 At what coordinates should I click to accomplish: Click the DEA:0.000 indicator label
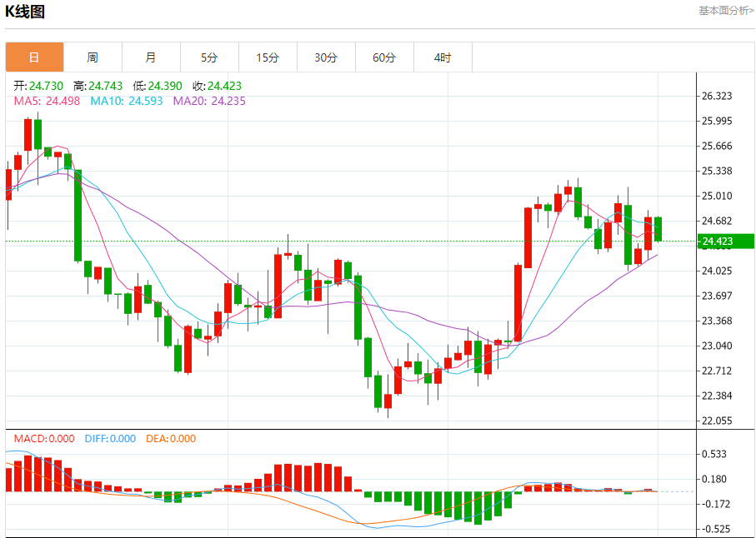(171, 439)
